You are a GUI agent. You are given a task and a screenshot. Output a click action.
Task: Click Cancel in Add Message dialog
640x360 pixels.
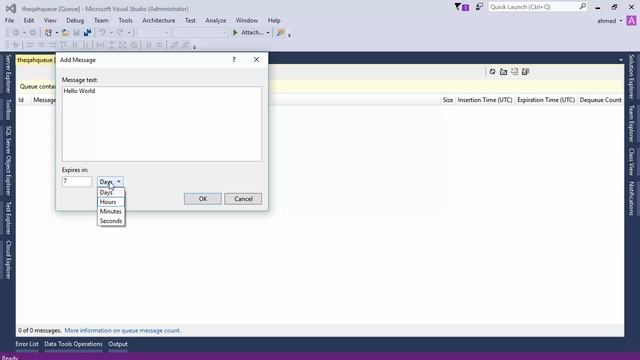(243, 199)
